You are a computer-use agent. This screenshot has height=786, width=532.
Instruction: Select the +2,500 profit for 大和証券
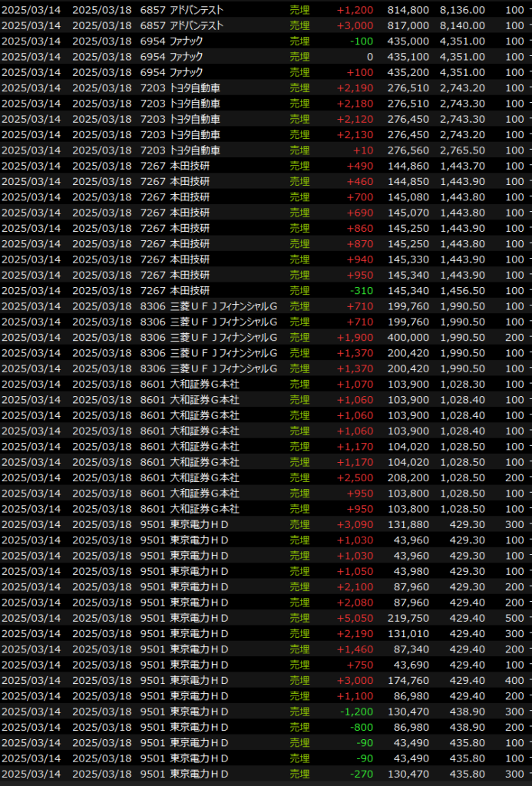(x=355, y=477)
